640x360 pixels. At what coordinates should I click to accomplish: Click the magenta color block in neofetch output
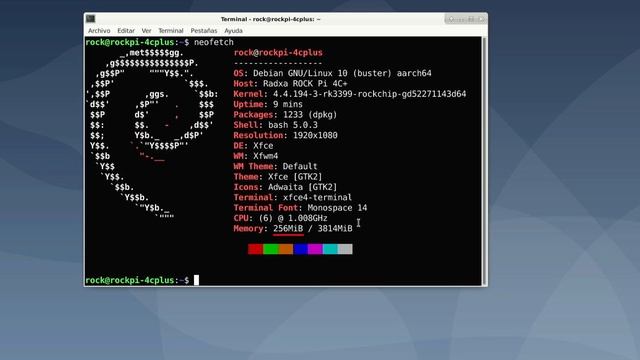click(x=316, y=249)
